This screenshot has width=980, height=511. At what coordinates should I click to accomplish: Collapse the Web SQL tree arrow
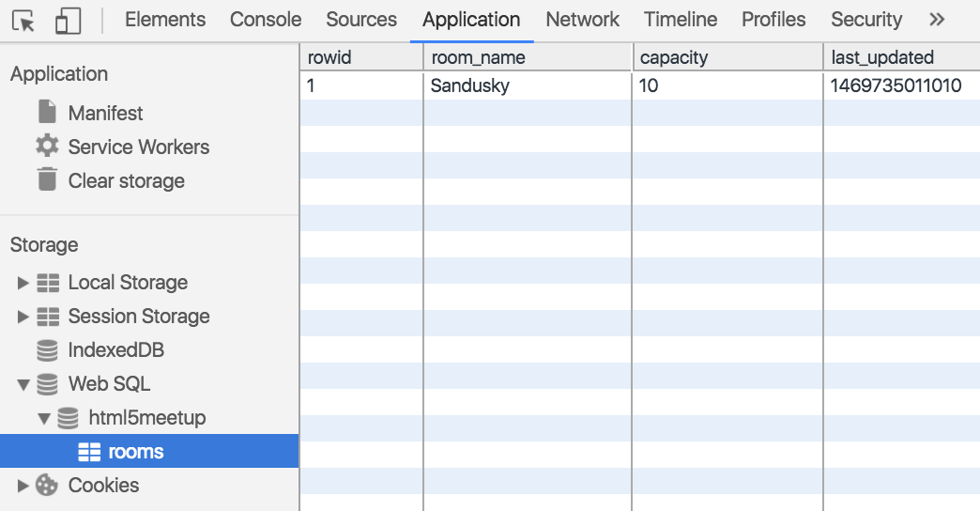(23, 384)
